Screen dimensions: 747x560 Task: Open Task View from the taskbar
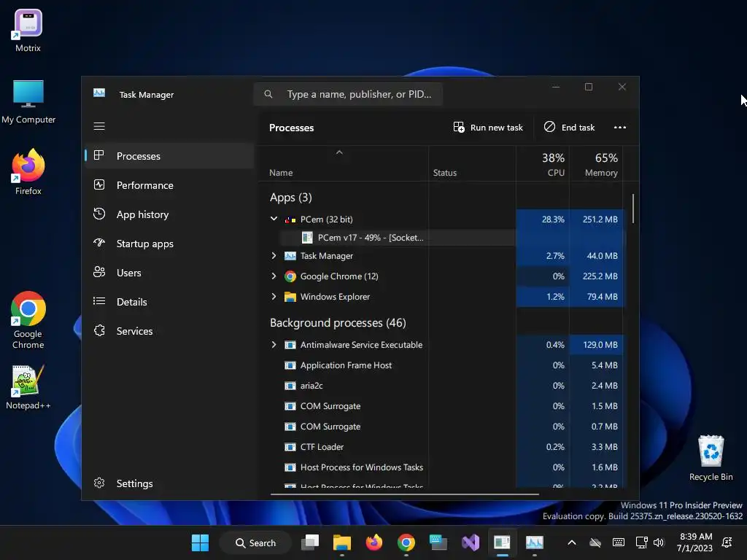[x=310, y=542]
